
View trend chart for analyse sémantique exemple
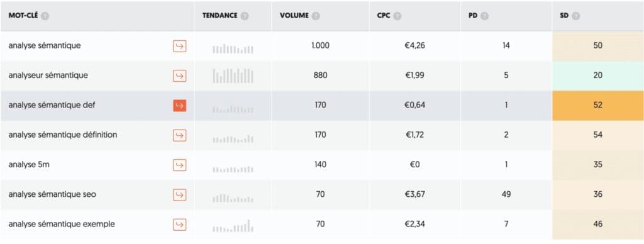(233, 226)
